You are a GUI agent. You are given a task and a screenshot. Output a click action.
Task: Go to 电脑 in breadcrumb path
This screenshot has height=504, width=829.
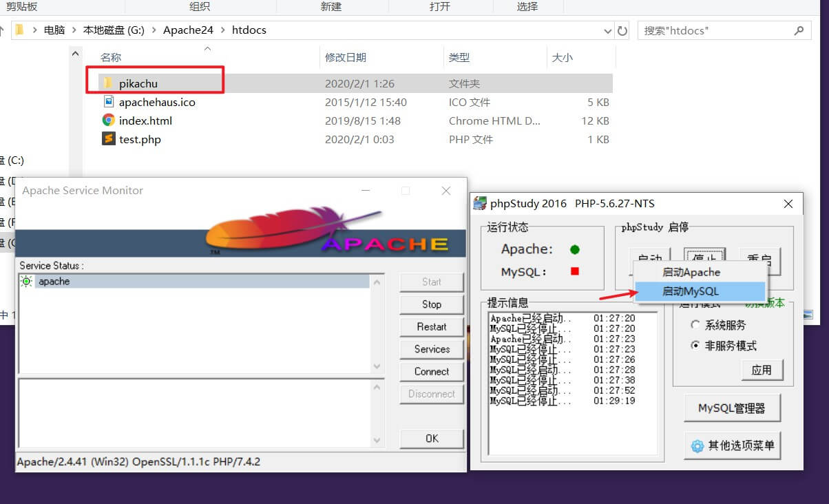click(x=54, y=30)
